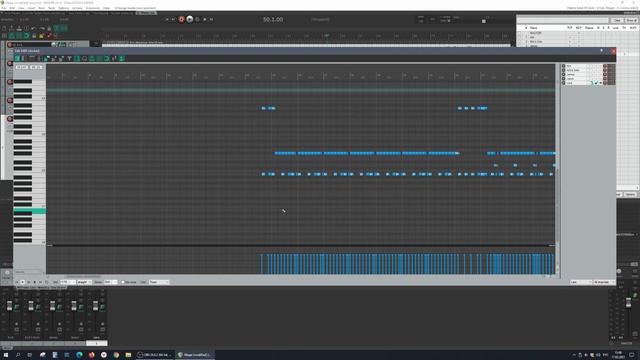Click the Lead mixer channel volume fader
The height and width of the screenshot is (360, 640).
95,306
